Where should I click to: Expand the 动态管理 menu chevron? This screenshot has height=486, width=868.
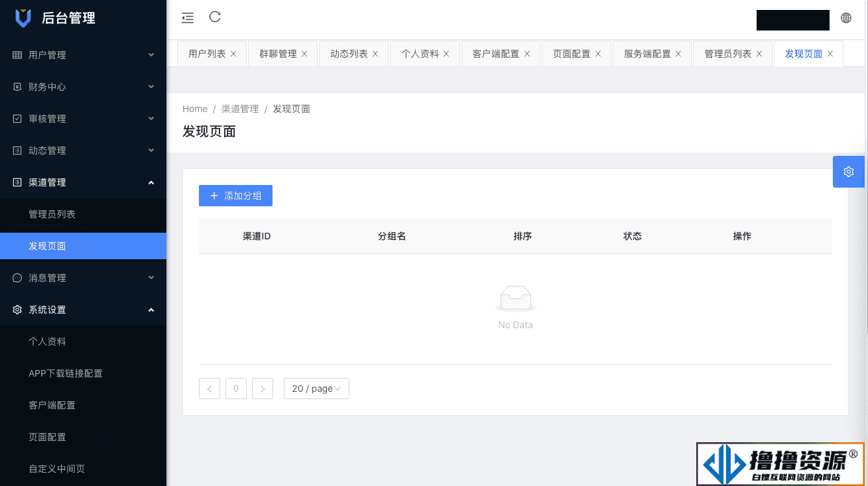(x=151, y=151)
